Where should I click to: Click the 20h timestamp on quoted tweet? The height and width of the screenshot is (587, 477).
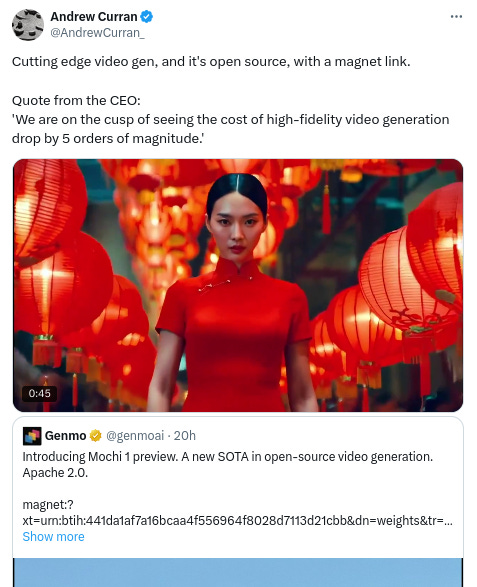pos(185,436)
